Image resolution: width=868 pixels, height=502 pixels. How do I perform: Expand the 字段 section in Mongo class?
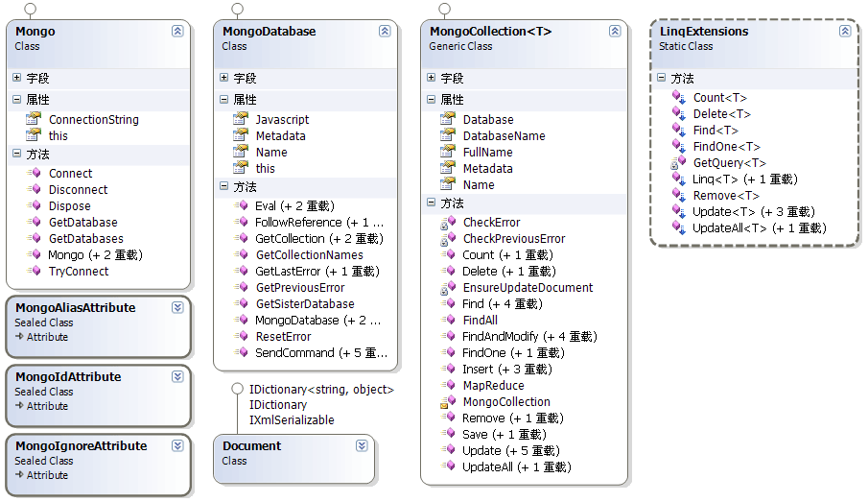[16, 78]
